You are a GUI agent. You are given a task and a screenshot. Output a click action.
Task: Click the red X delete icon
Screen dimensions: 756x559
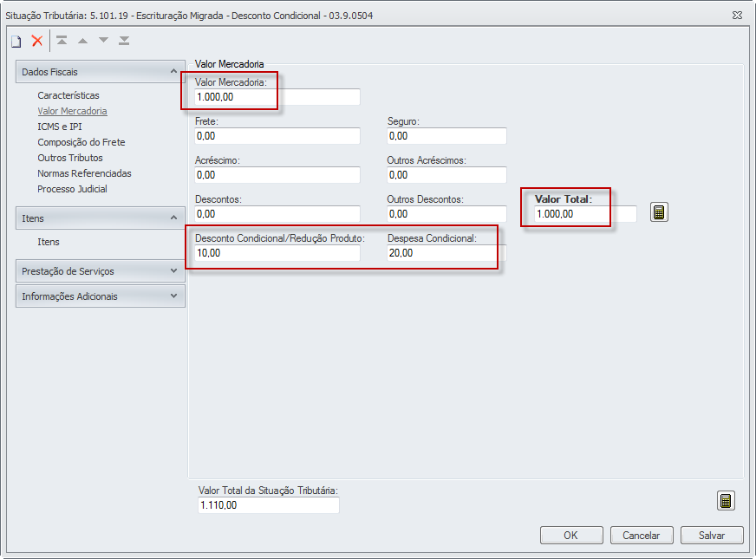click(x=37, y=41)
